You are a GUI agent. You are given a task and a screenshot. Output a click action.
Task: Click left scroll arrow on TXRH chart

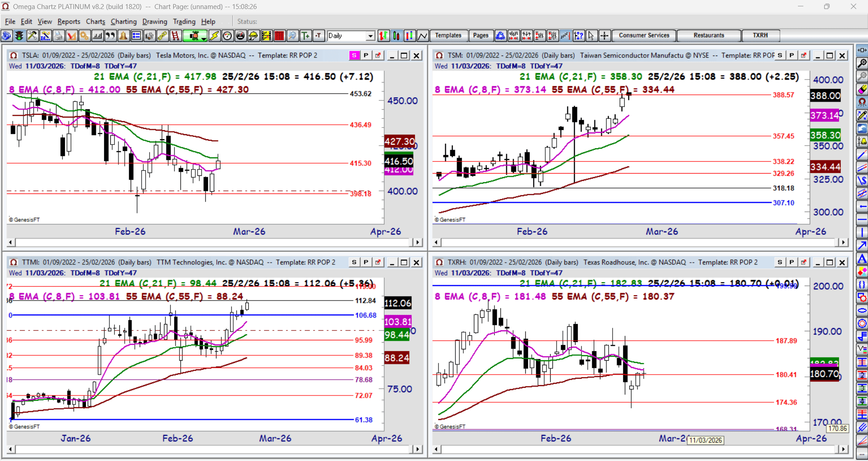[436, 449]
